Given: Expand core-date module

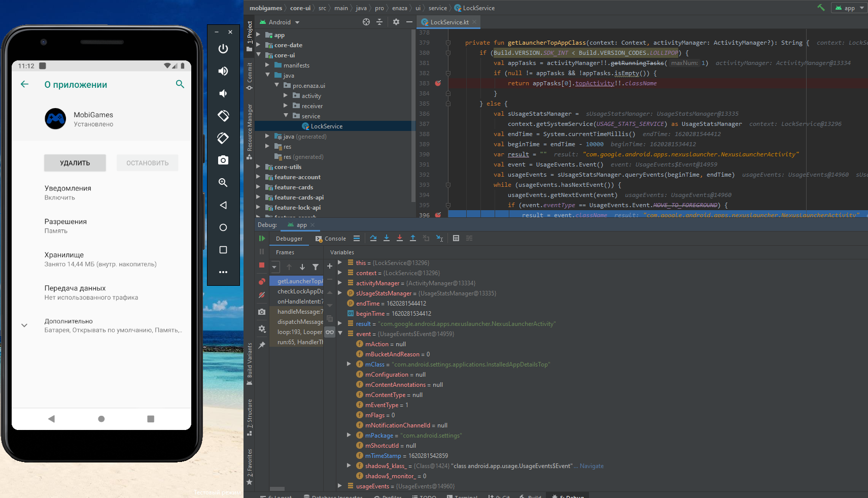Looking at the screenshot, I should pos(258,45).
